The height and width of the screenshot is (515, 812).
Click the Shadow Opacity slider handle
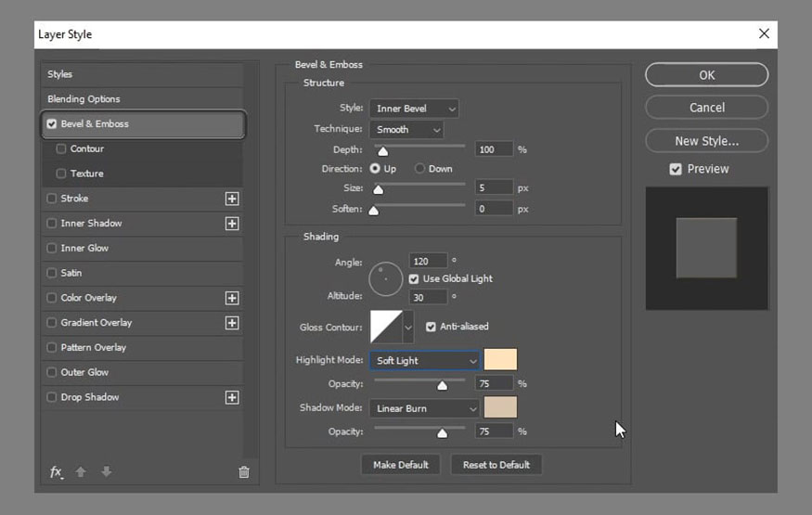[x=443, y=432]
